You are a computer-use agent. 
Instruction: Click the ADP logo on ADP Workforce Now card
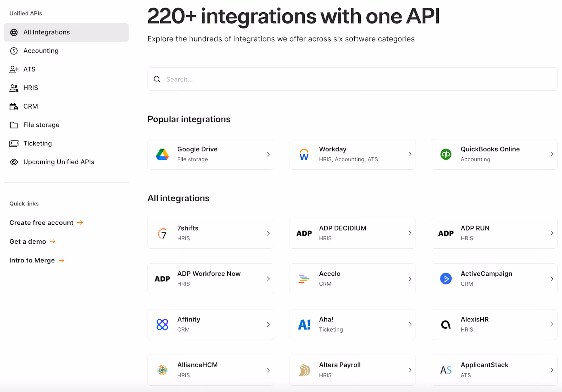(x=162, y=279)
